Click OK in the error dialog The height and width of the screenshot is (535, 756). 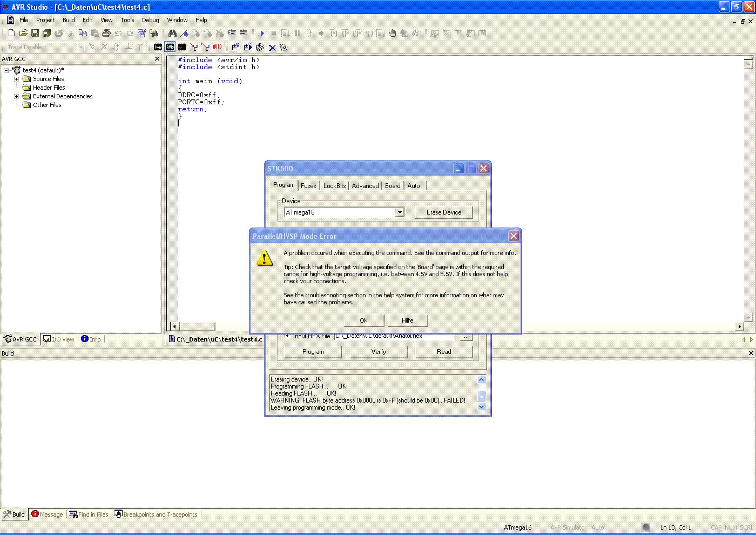363,320
